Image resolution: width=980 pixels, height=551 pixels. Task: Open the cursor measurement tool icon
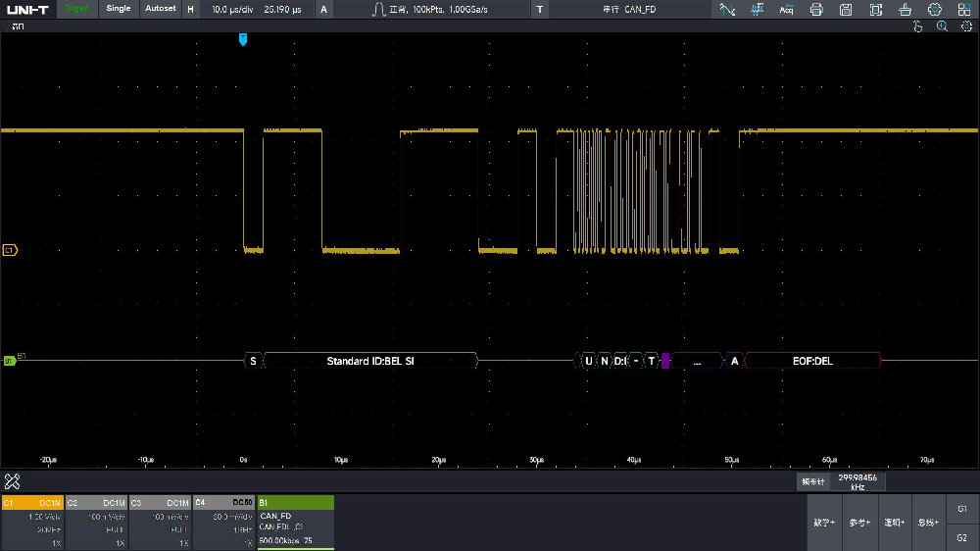pos(727,9)
